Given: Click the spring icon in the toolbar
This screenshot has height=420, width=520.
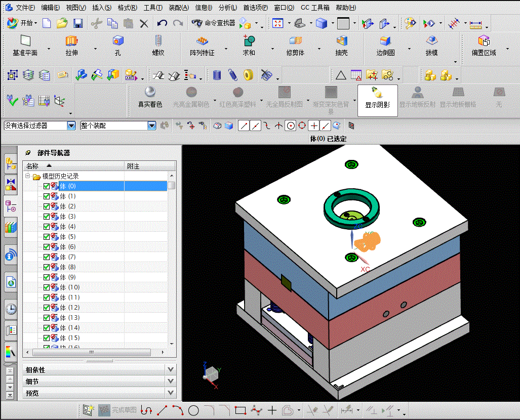Looking at the screenshot, I should [x=233, y=75].
